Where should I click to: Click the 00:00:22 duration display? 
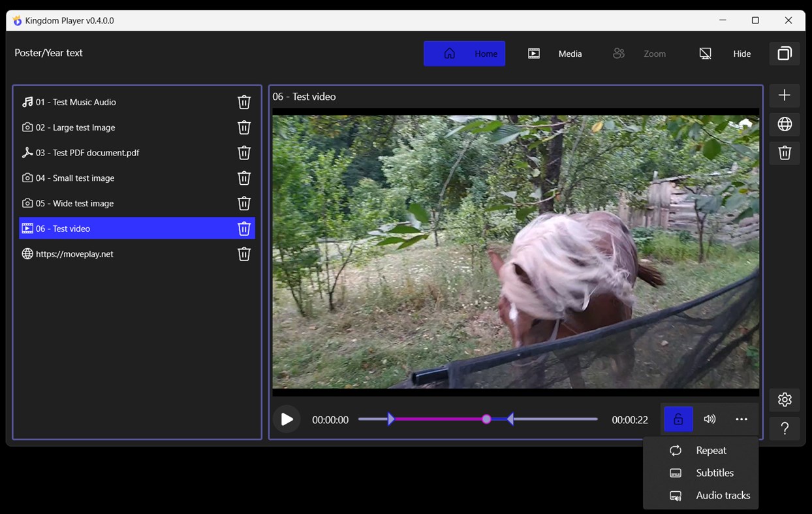coord(630,420)
